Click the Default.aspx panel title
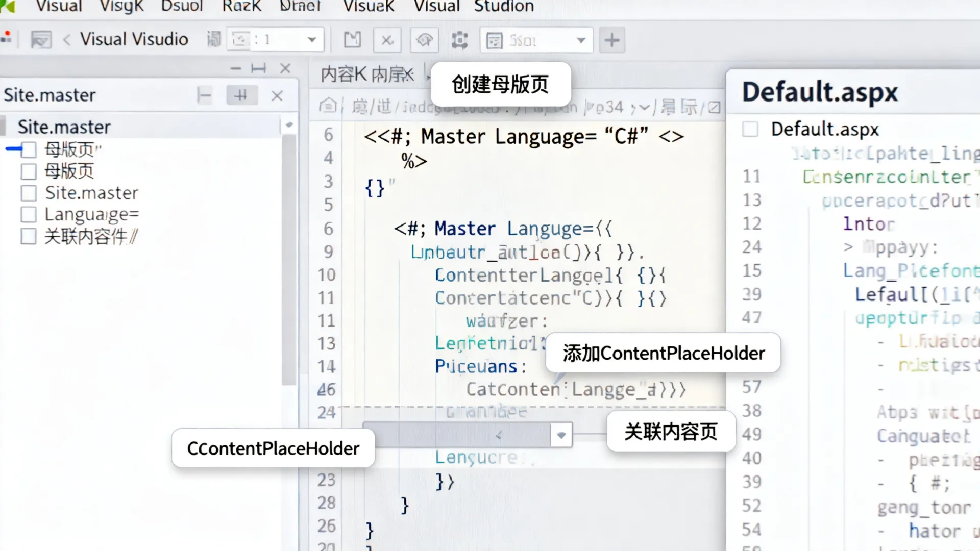This screenshot has height=551, width=980. coord(820,92)
